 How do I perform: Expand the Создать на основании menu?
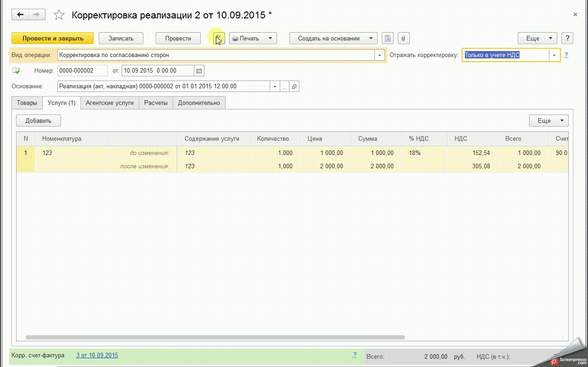334,38
